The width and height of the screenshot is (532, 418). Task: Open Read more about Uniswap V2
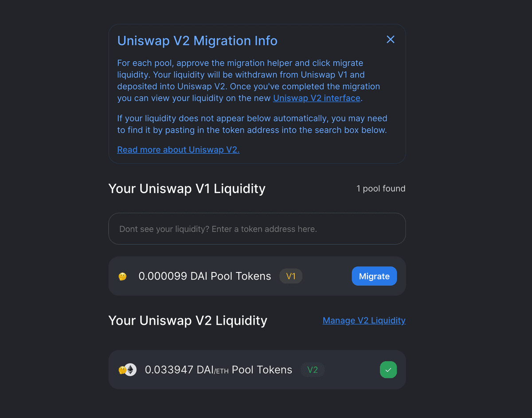(178, 150)
